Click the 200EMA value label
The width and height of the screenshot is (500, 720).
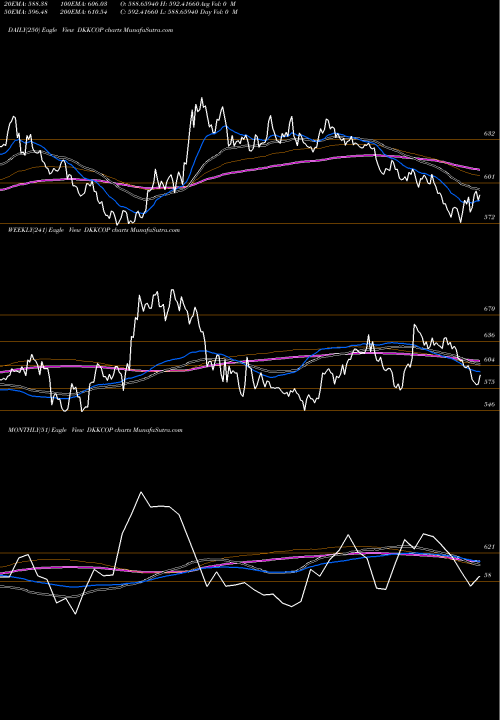86,12
